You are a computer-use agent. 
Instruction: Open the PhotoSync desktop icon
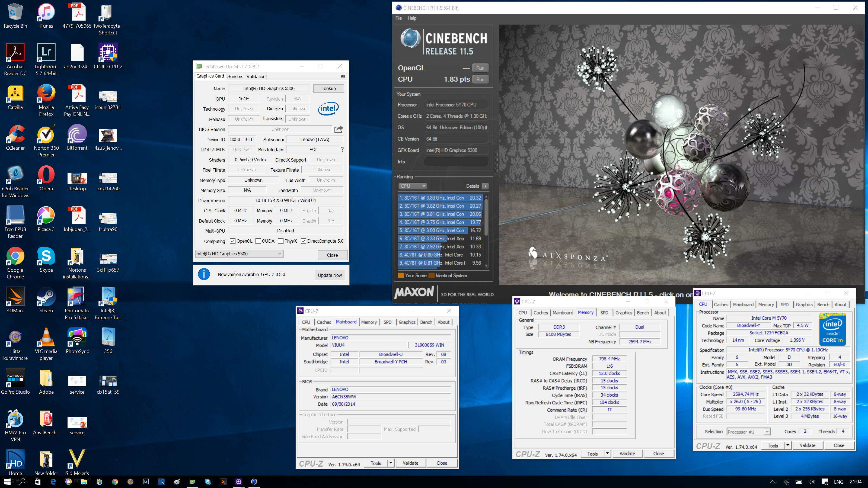[77, 341]
